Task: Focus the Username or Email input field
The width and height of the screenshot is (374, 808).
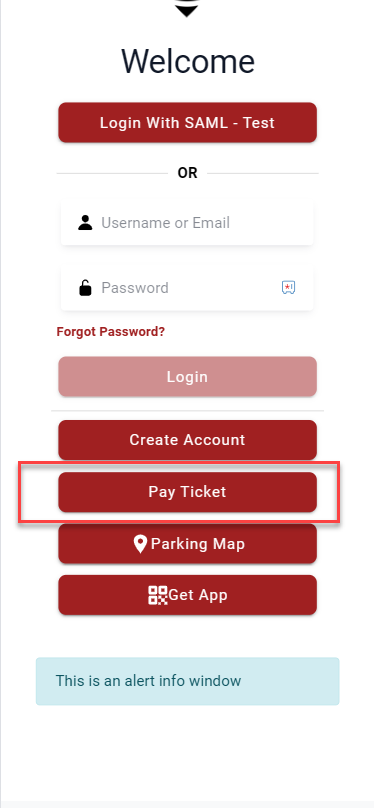Action: point(187,223)
